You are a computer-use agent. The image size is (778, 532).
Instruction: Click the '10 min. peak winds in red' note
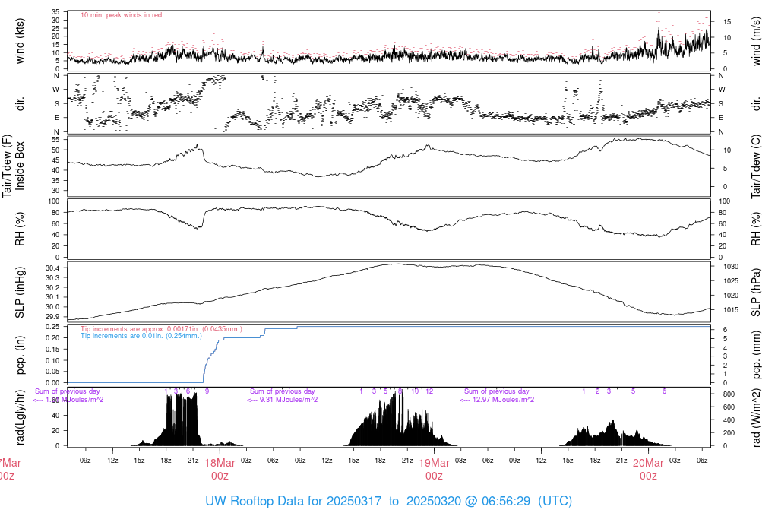pos(121,15)
